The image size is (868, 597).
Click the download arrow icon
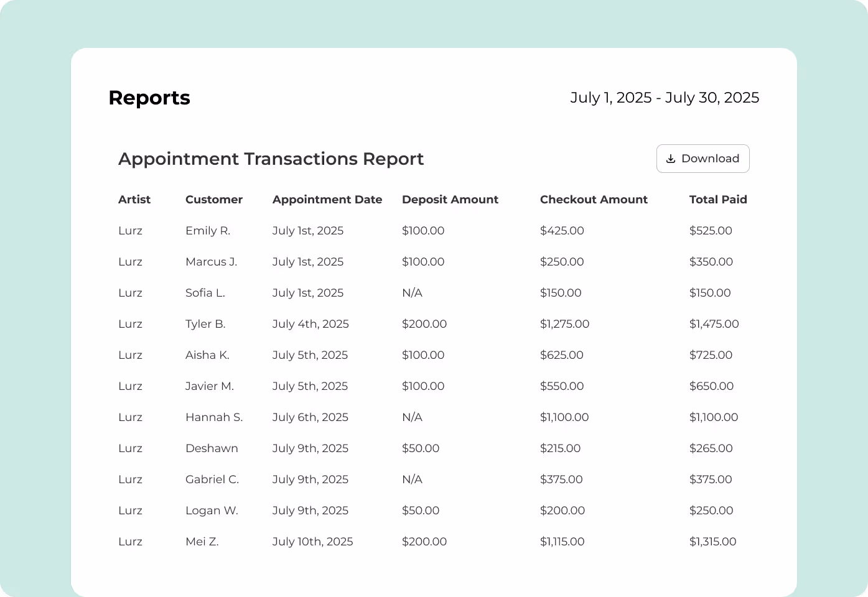pyautogui.click(x=671, y=159)
